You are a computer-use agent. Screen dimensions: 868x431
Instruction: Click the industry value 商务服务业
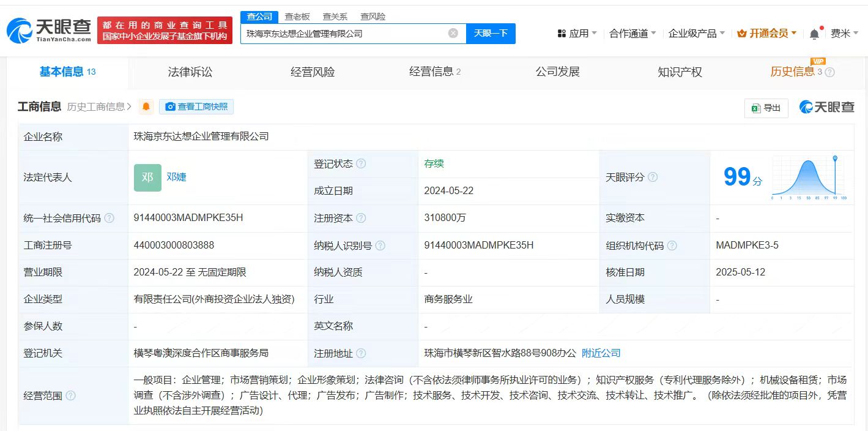click(x=448, y=299)
